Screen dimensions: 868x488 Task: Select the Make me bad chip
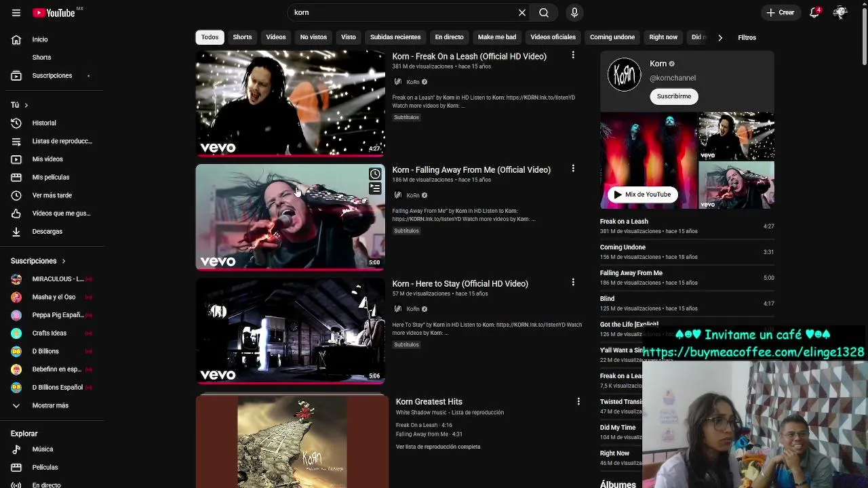point(497,37)
